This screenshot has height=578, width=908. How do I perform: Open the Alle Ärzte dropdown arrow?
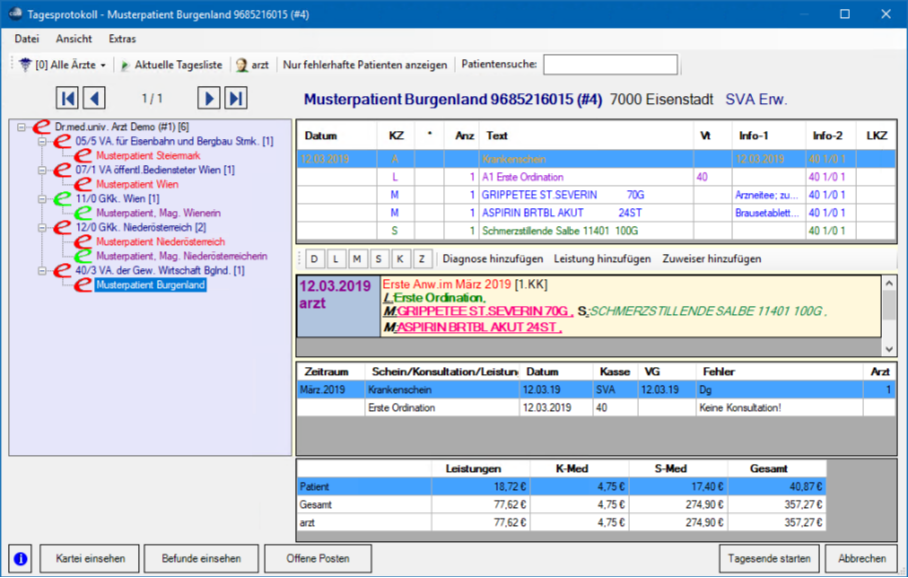tap(103, 65)
